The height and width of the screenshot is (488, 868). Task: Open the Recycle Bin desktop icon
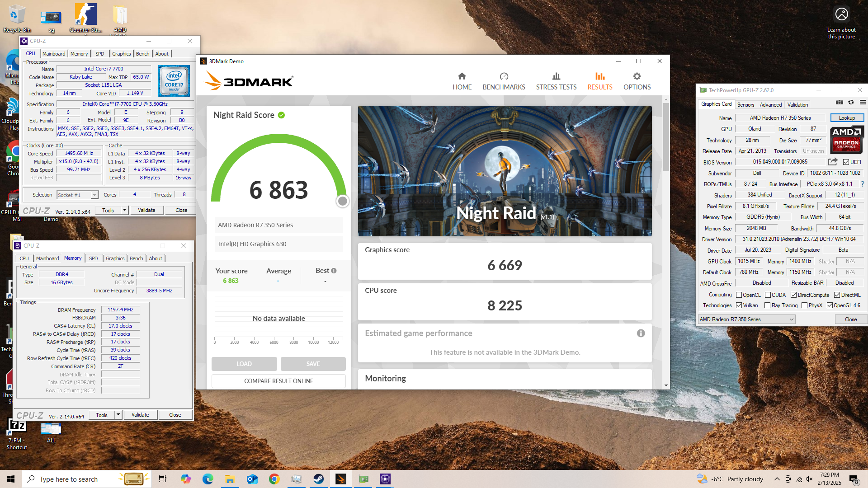click(x=17, y=19)
